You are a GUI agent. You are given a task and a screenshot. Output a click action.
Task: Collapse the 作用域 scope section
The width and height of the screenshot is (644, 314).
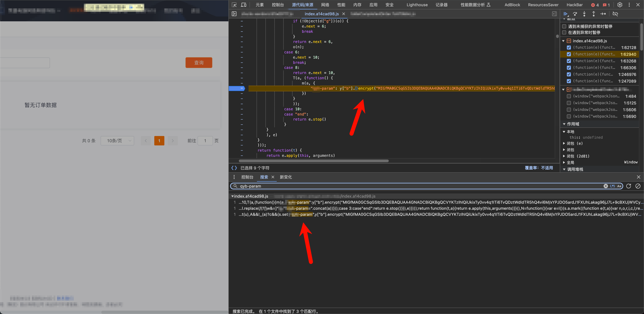[564, 124]
